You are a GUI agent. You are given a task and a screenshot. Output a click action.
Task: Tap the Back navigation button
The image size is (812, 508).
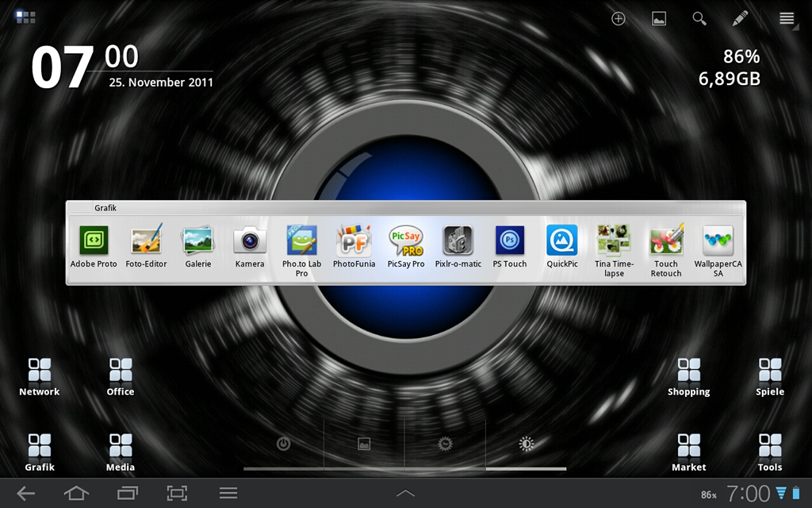26,493
